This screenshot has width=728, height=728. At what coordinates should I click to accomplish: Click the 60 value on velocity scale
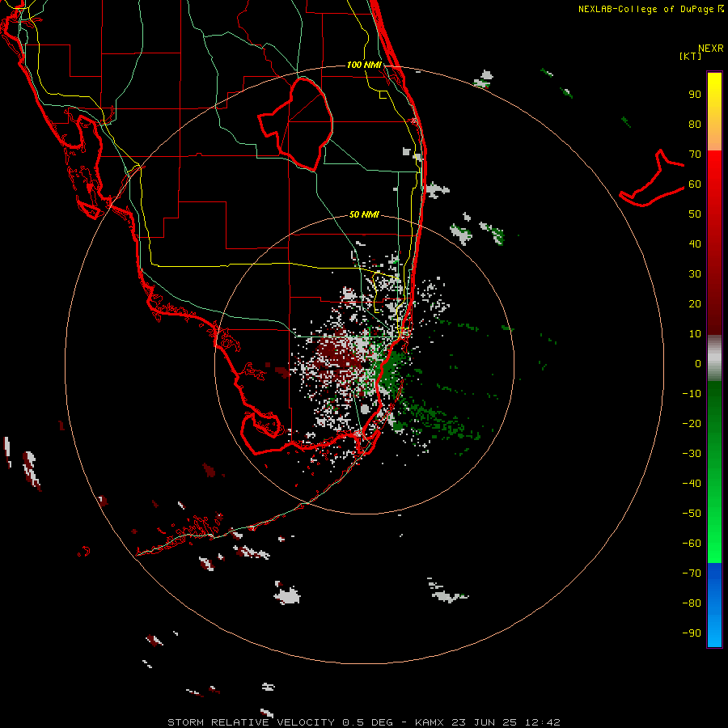tap(695, 184)
